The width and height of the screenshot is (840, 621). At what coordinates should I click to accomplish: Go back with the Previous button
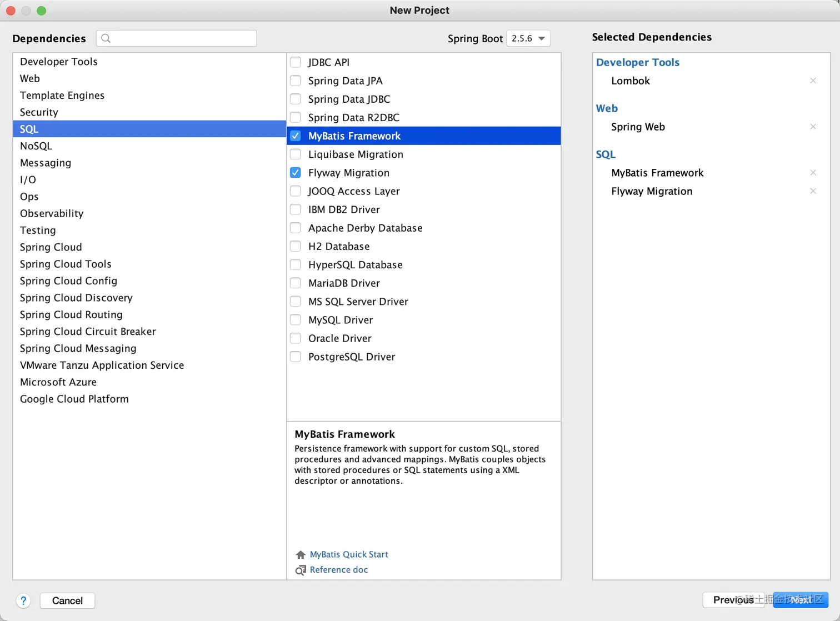(x=733, y=600)
